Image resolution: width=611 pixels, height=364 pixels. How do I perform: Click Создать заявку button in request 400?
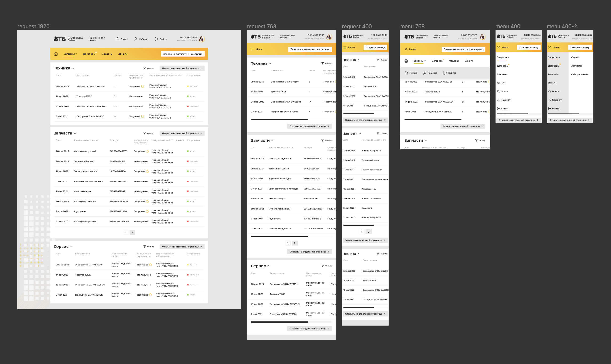[375, 47]
